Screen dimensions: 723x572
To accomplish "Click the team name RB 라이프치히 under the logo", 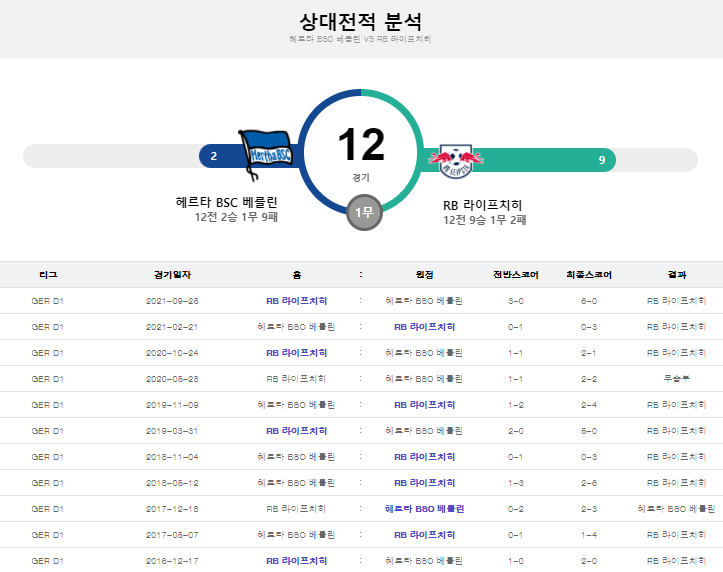I will (482, 205).
